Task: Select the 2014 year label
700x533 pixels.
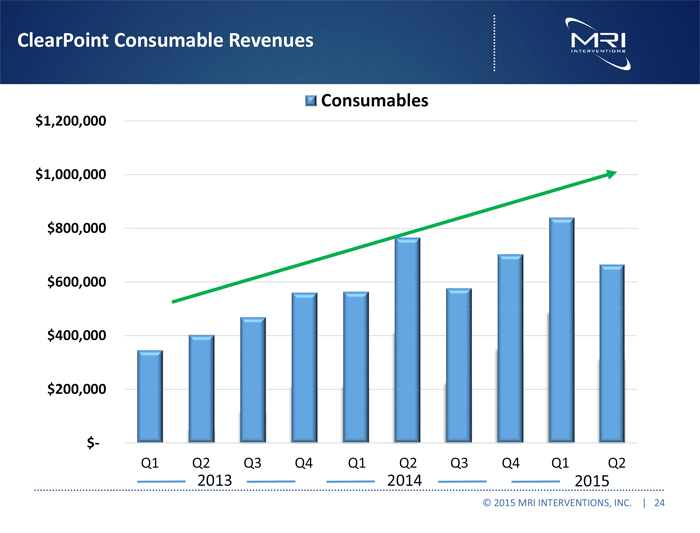Action: [404, 481]
